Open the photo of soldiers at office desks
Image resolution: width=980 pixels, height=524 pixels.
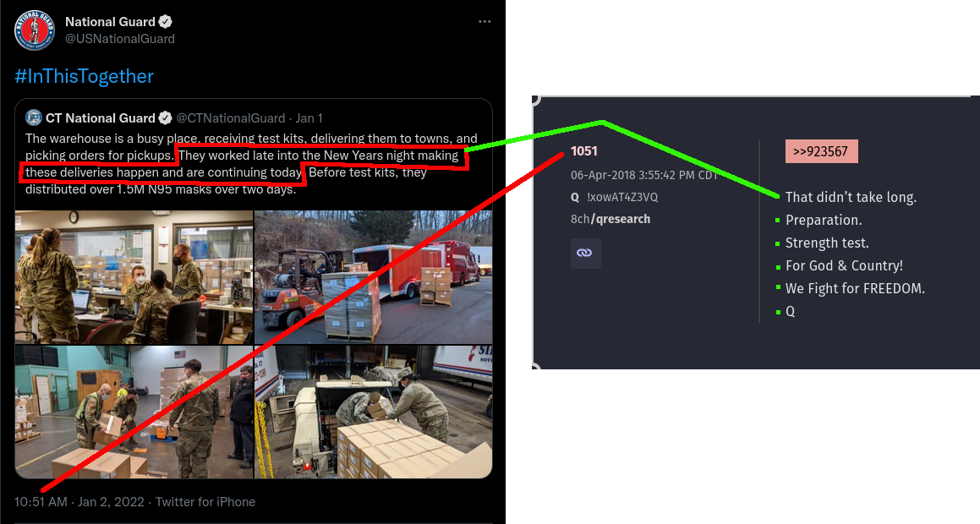(134, 277)
